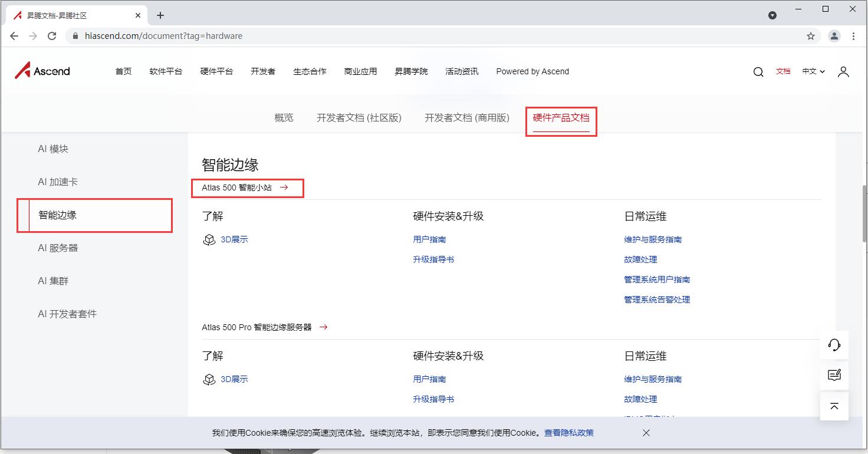Select AI 加速卡 in the sidebar
Screen dimensions: 868x454
tap(58, 182)
